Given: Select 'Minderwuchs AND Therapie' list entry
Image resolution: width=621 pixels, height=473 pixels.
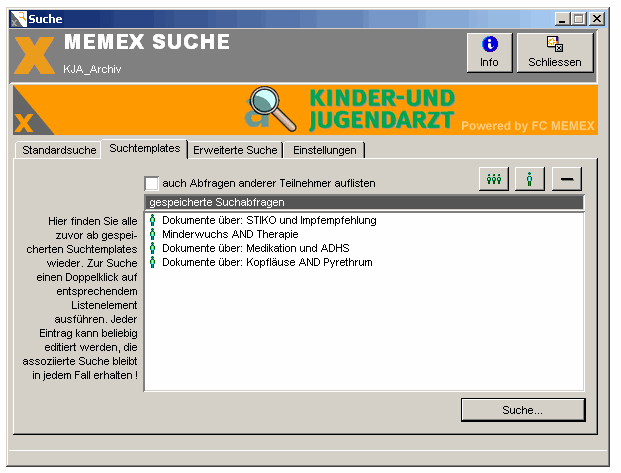Looking at the screenshot, I should [230, 234].
